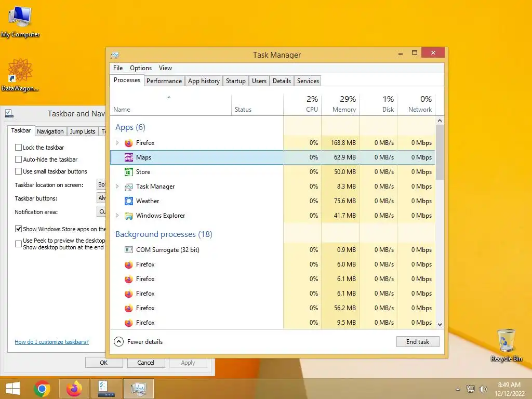Enable Lock the taskbar checkbox
This screenshot has height=399, width=532.
18,147
